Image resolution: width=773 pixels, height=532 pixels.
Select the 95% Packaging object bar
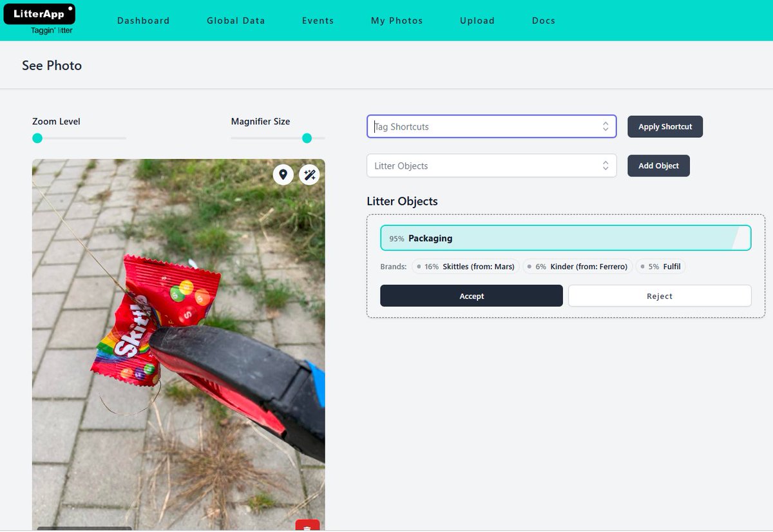566,238
